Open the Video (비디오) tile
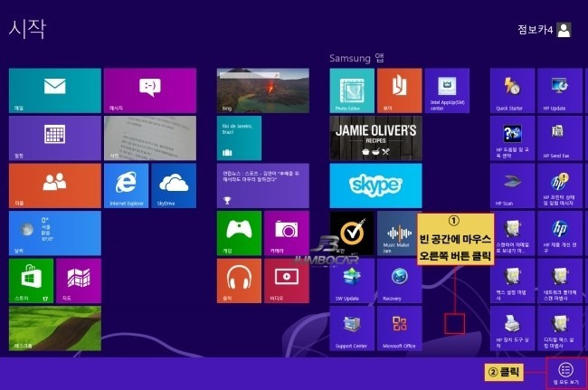This screenshot has width=588, height=390. pos(287,281)
